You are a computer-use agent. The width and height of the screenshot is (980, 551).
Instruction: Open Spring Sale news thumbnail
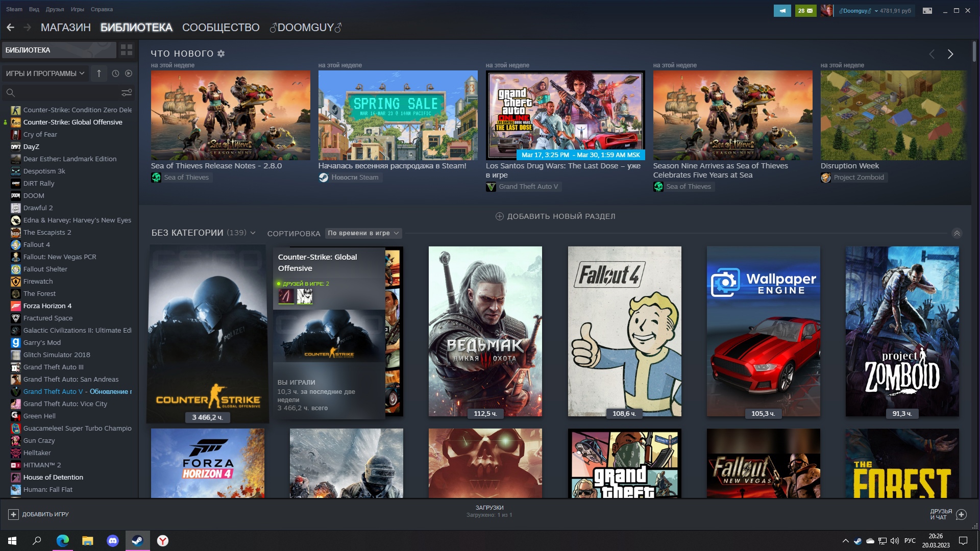398,115
